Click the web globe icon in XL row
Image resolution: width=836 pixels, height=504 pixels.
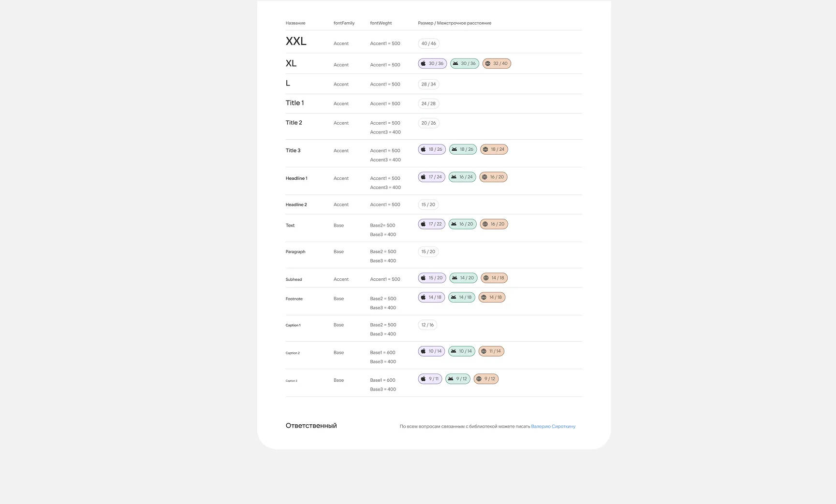[x=487, y=64]
